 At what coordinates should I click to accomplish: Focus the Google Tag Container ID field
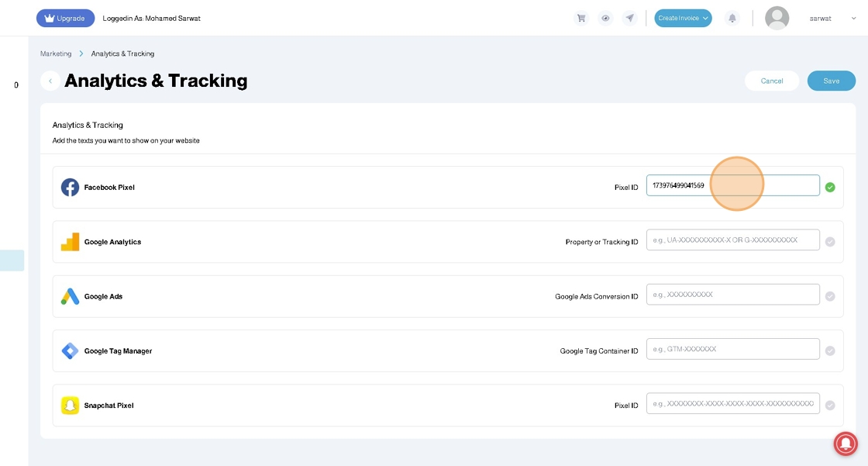coord(732,349)
